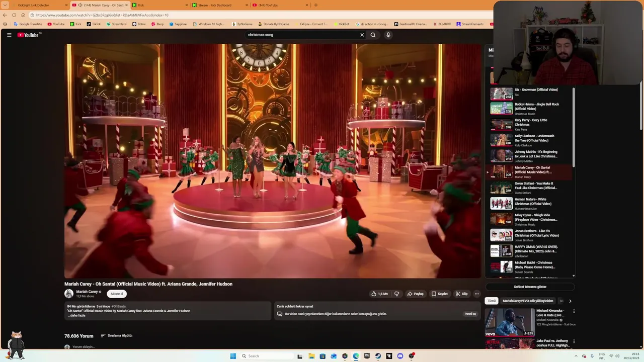644x362 pixels.
Task: Open the tab search dropdown arrow
Action: 4,5
